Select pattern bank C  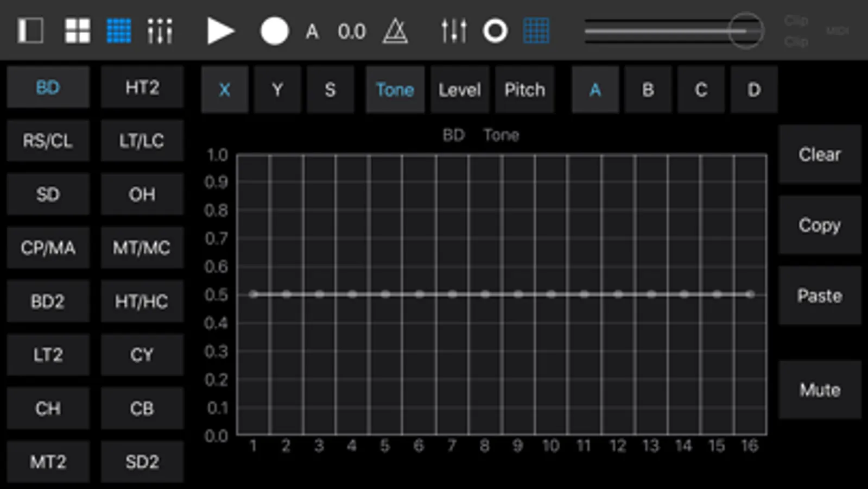(x=701, y=90)
